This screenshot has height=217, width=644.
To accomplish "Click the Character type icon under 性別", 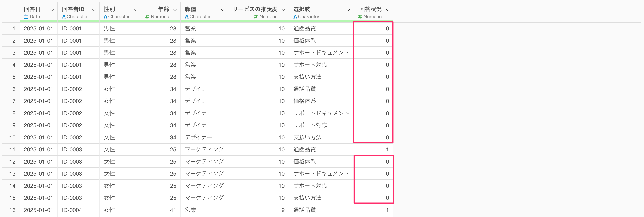I will click(x=105, y=17).
